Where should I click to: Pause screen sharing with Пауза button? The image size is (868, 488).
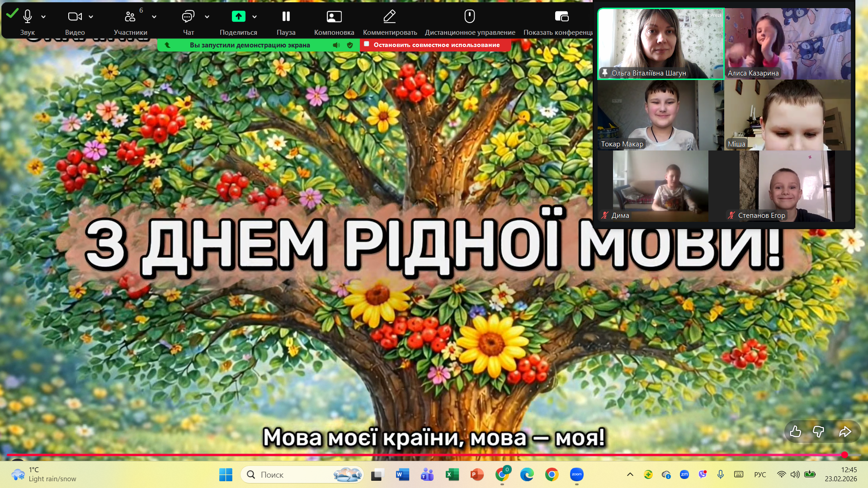click(286, 17)
